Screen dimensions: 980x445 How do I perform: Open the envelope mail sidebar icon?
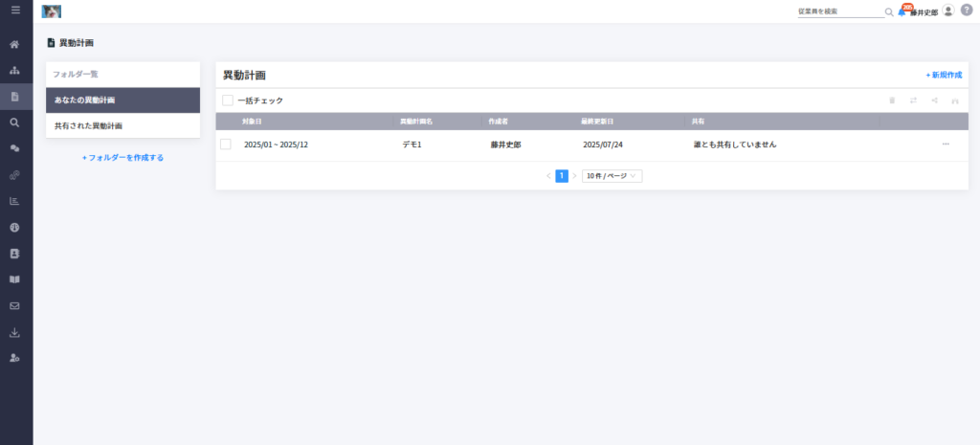[x=15, y=305]
